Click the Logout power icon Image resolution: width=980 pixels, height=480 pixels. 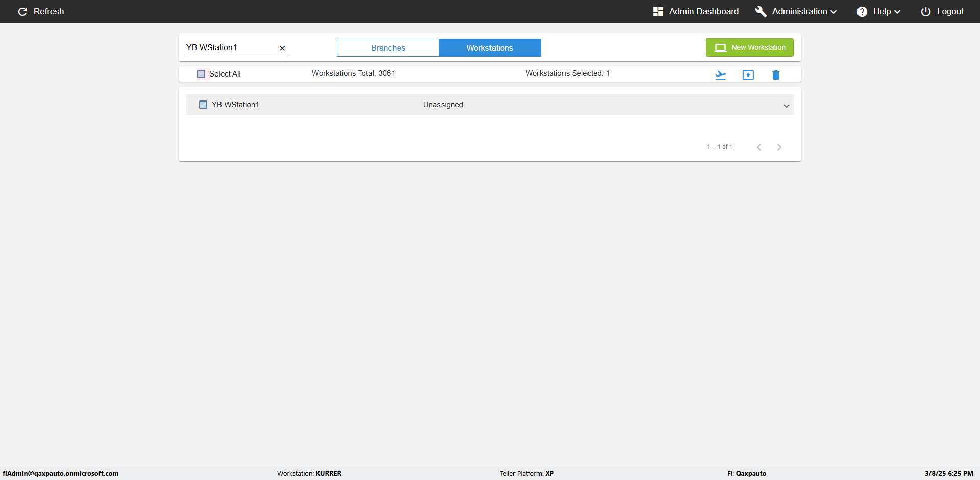click(926, 11)
